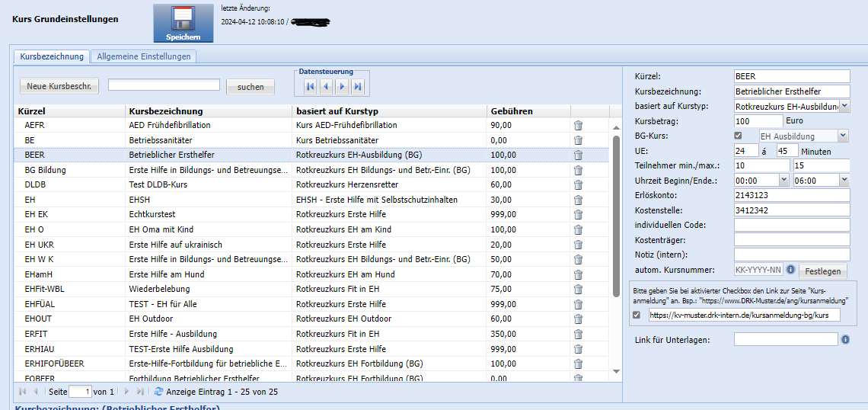Expand the Uhrzeit Beginn time dropdown

[x=784, y=180]
